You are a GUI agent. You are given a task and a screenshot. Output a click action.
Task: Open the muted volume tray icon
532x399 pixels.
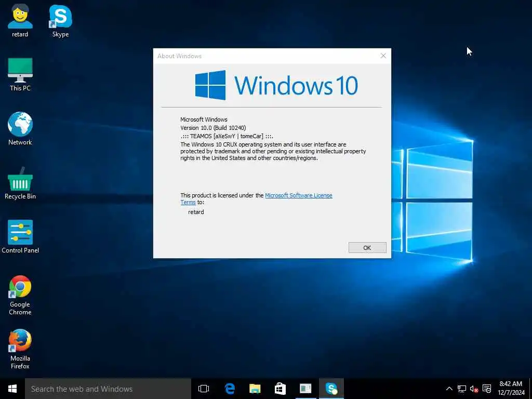pyautogui.click(x=474, y=389)
